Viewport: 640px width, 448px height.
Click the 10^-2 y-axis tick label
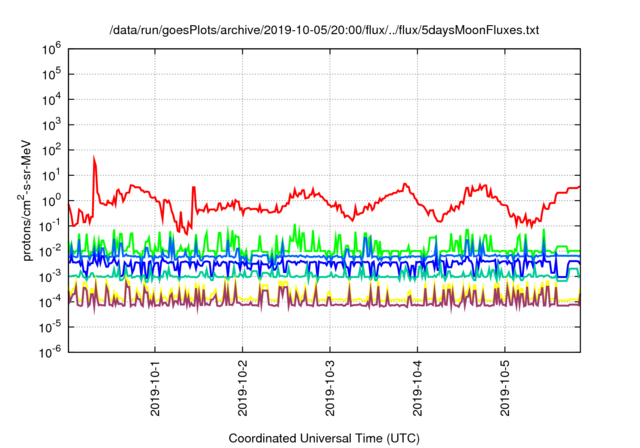(x=51, y=252)
